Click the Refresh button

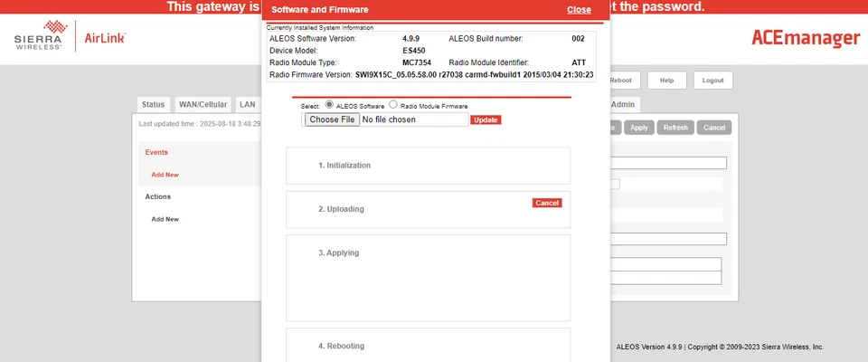click(x=675, y=128)
